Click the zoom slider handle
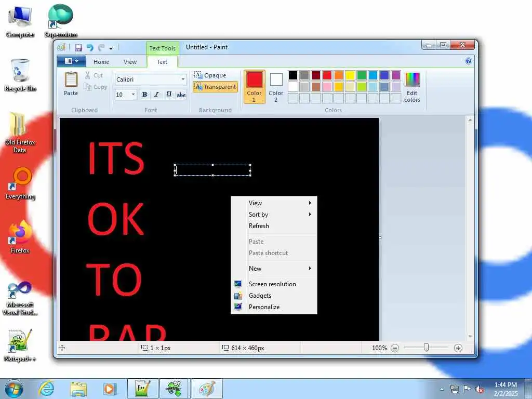This screenshot has width=532, height=399. [x=426, y=348]
